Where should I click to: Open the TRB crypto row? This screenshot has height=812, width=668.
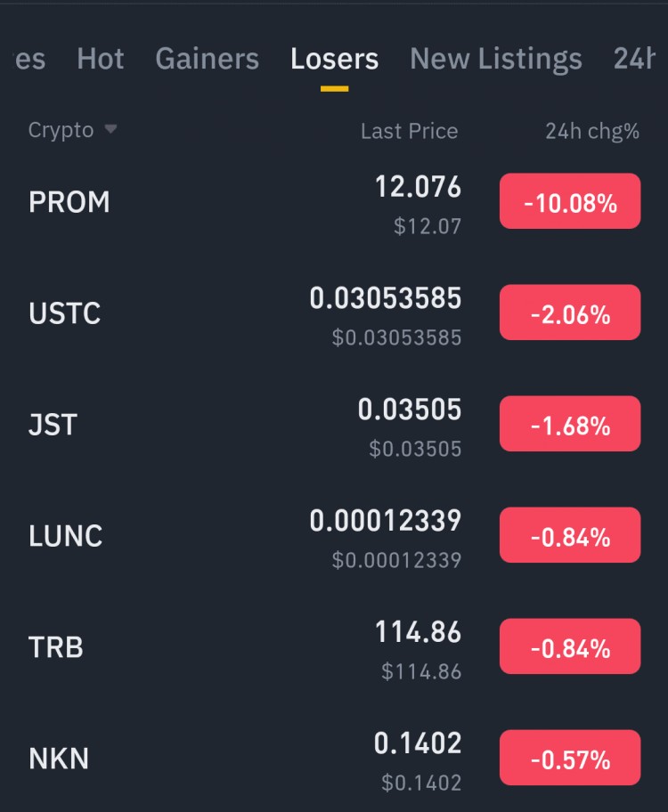pos(56,647)
